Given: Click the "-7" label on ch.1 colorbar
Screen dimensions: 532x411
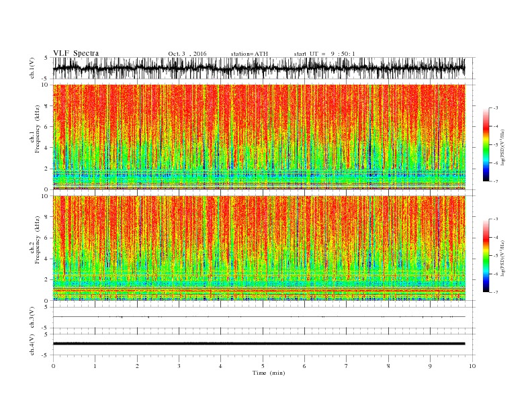Looking at the screenshot, I should (x=495, y=181).
